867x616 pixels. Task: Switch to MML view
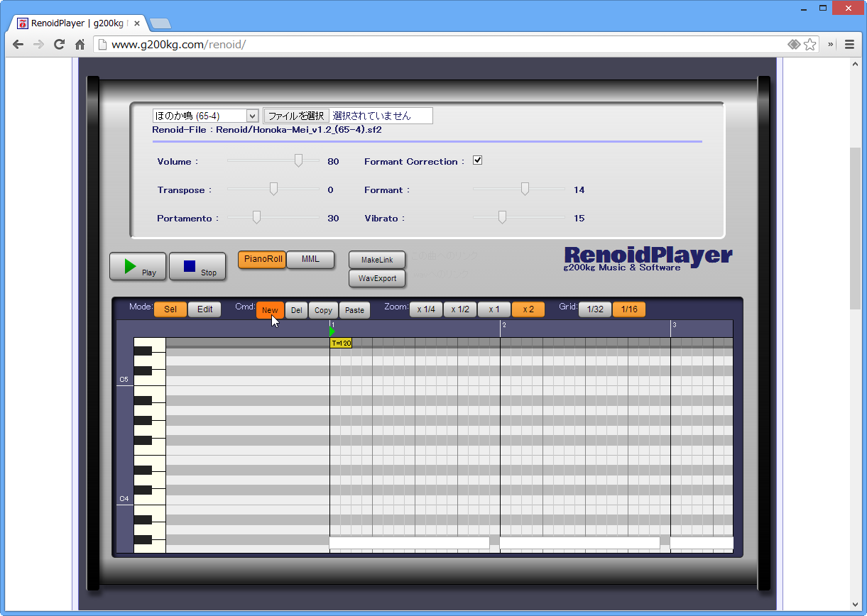point(311,260)
